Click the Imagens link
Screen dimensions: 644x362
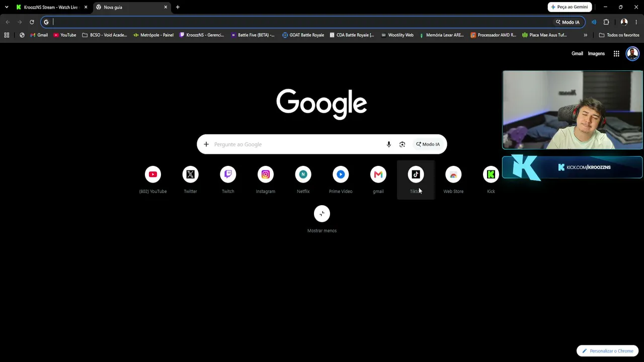coord(596,54)
